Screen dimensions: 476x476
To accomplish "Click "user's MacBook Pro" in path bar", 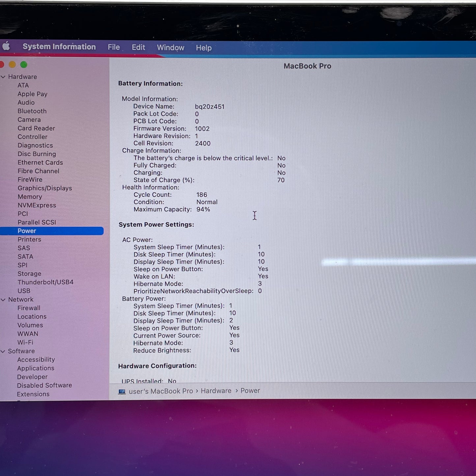I will point(161,391).
